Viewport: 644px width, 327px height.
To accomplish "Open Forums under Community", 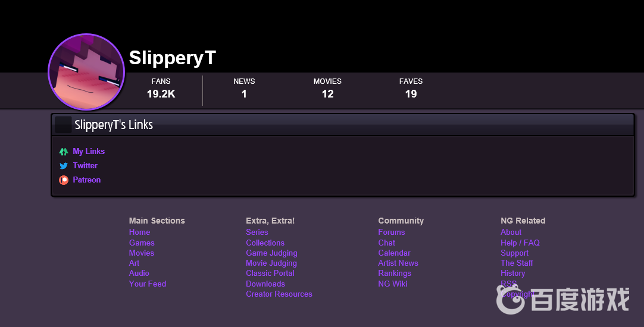I will point(391,232).
